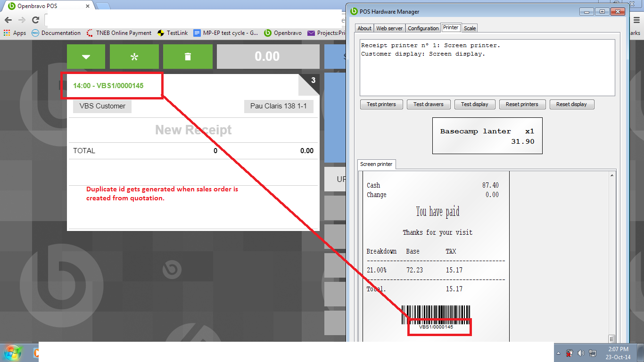Click the Reset printers button
Viewport: 644px width, 362px height.
[x=522, y=104]
